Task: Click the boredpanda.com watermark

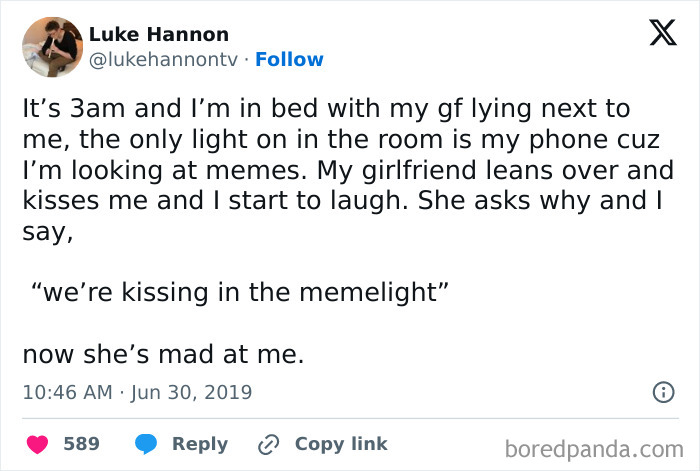Action: click(x=592, y=448)
